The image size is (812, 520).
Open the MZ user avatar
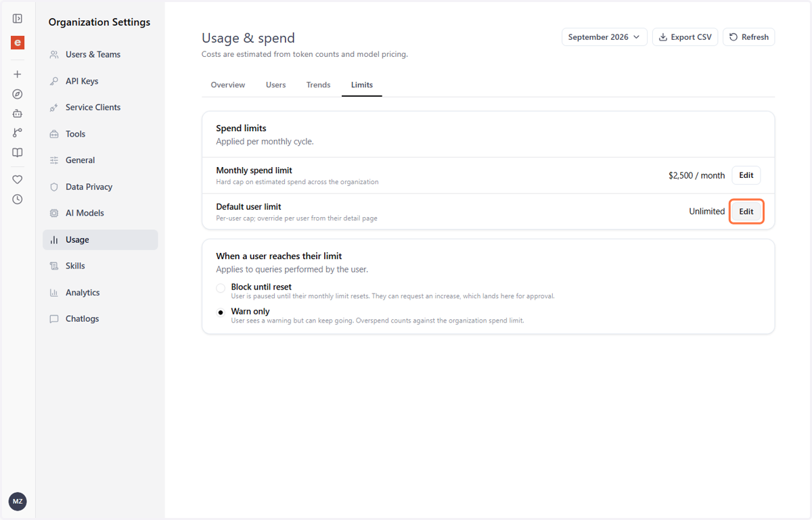click(x=18, y=502)
